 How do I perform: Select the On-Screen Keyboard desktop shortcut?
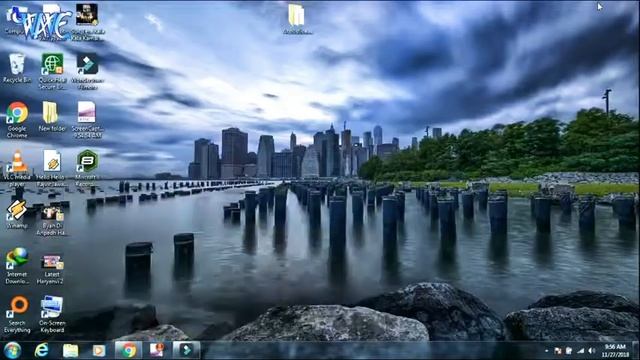[x=51, y=314]
